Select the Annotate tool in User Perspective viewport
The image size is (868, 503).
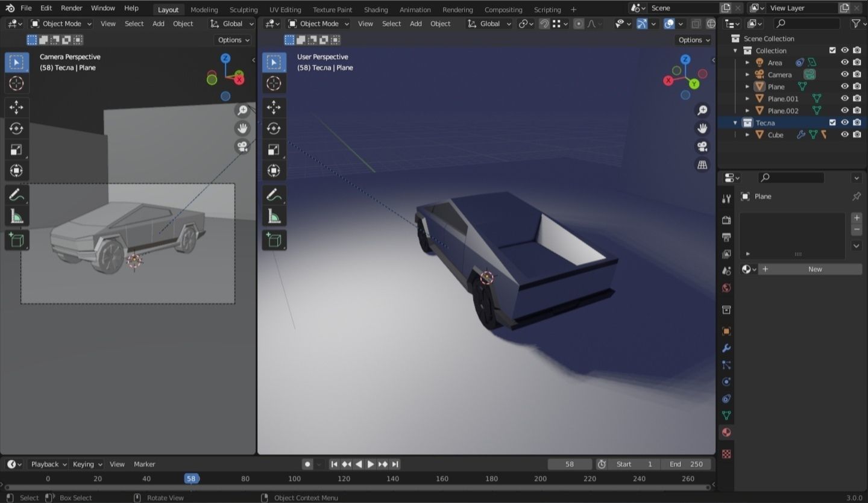pos(274,195)
